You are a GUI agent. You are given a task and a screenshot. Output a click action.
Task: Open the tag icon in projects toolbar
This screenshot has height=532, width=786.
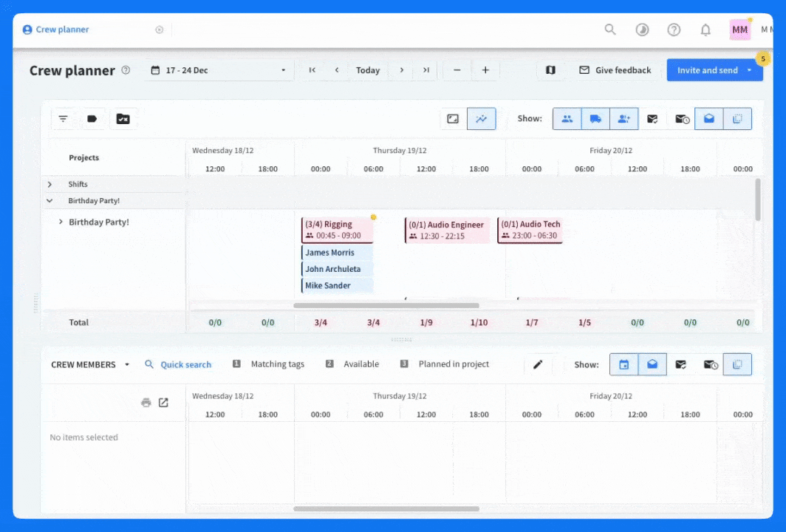92,119
